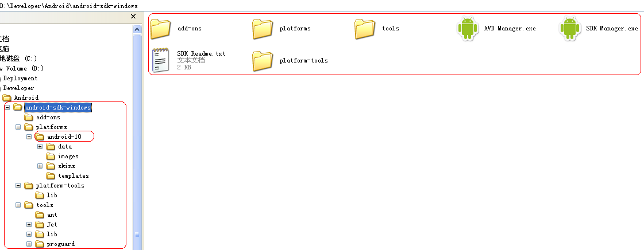Expand the proguard folder tree node
This screenshot has width=644, height=250.
coord(29,244)
